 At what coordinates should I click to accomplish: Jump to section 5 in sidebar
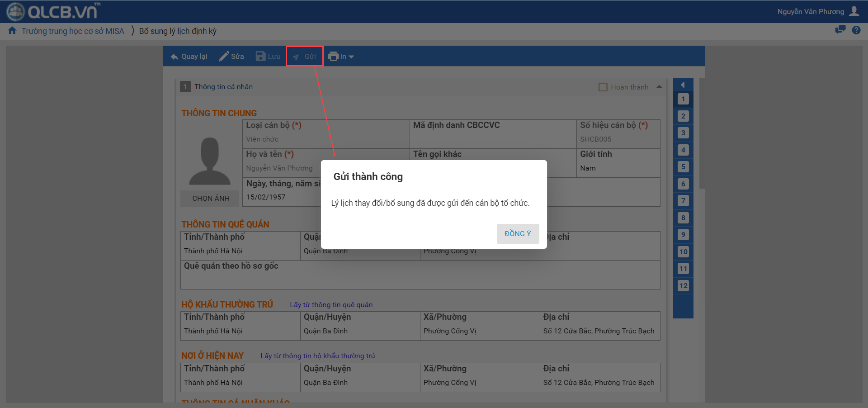[x=683, y=167]
